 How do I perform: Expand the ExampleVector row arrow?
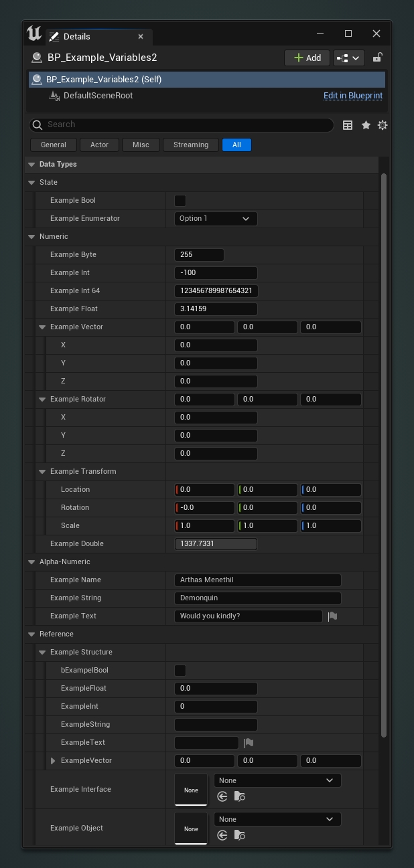[53, 761]
